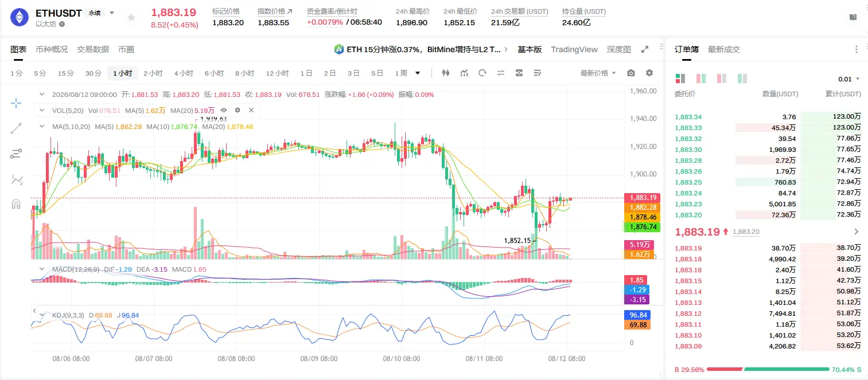Open the 0.01 depth precision dropdown

click(849, 79)
